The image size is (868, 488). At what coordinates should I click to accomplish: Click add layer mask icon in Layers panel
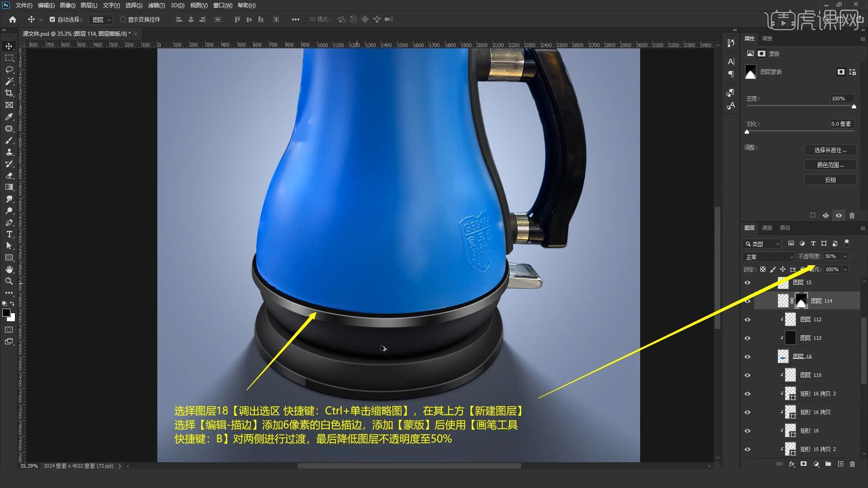point(803,464)
